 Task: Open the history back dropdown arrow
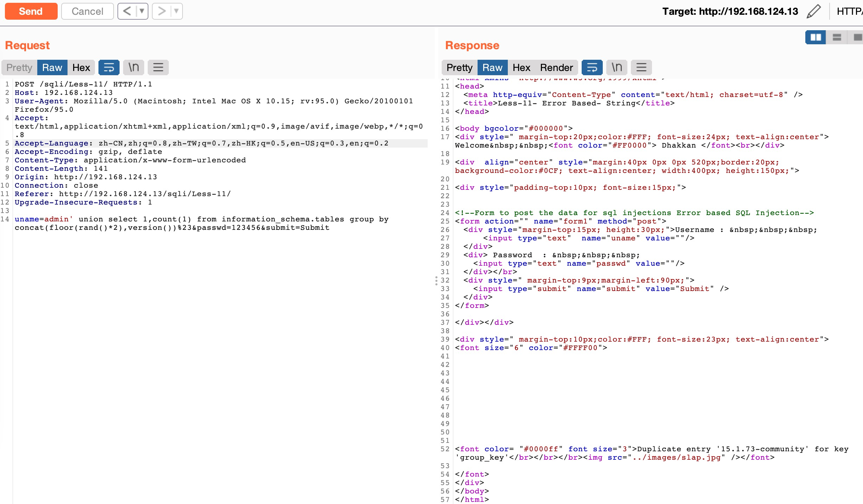coord(142,11)
